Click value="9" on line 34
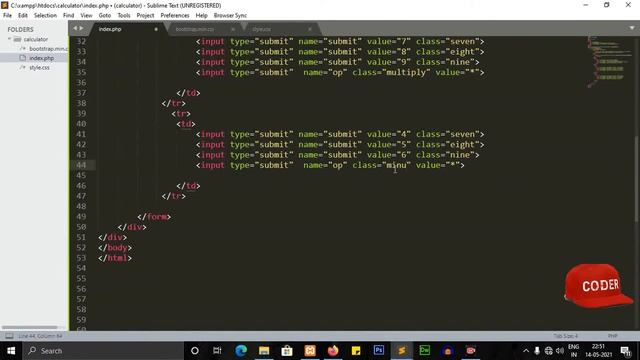This screenshot has width=640, height=360. tap(389, 62)
